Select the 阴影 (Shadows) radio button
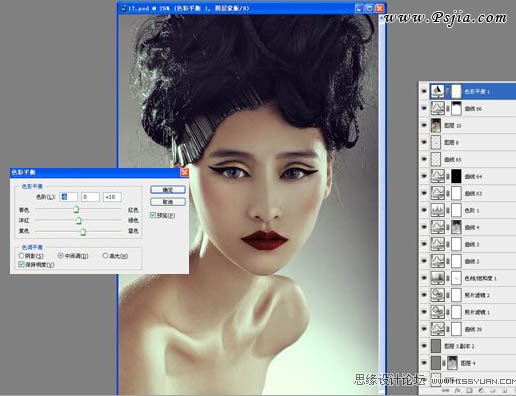The height and width of the screenshot is (396, 516). point(21,256)
